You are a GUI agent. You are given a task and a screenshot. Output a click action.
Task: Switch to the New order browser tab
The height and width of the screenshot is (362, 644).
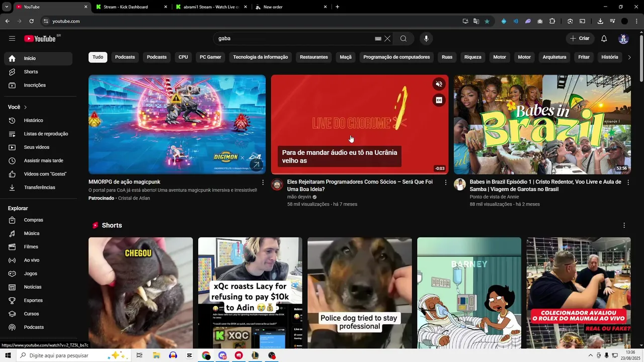pos(291,7)
